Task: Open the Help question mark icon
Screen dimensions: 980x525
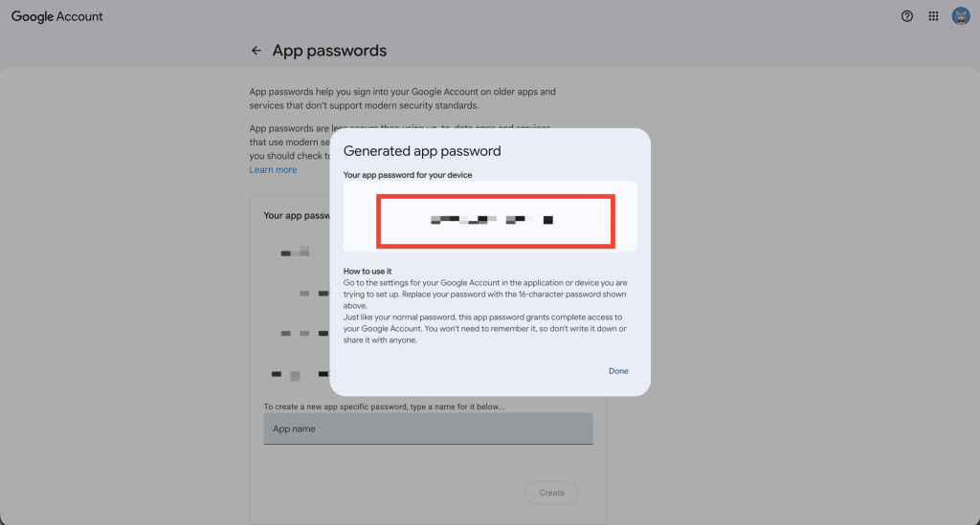Action: 907,16
